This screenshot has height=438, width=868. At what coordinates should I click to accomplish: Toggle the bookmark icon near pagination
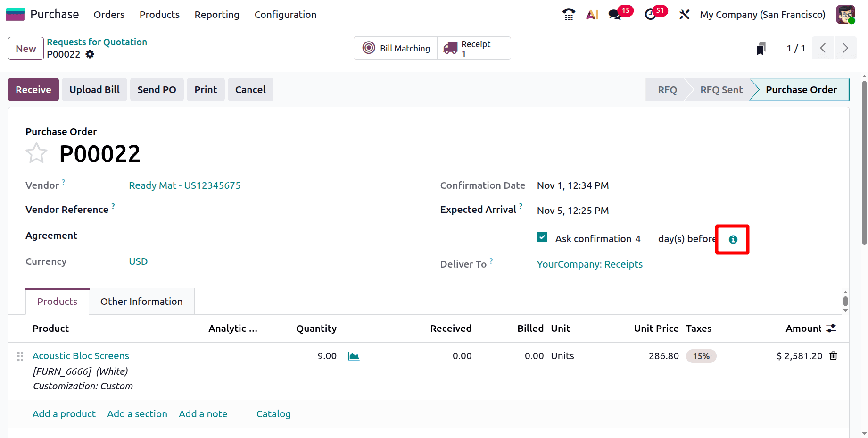click(761, 48)
